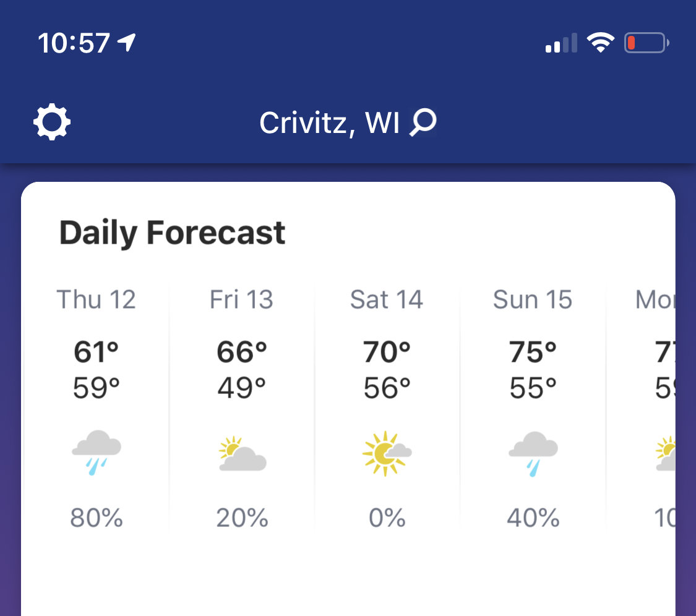The height and width of the screenshot is (616, 696).
Task: Tap the Friday partly cloudy icon
Action: tap(243, 453)
